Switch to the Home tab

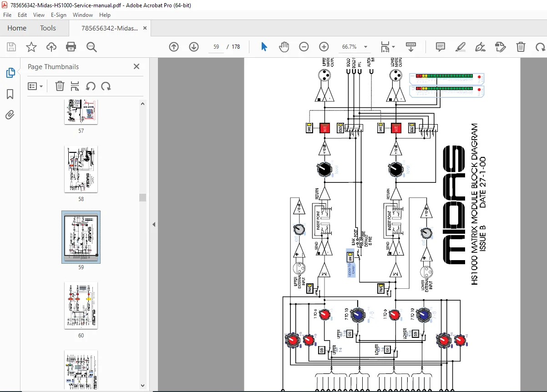pos(17,28)
